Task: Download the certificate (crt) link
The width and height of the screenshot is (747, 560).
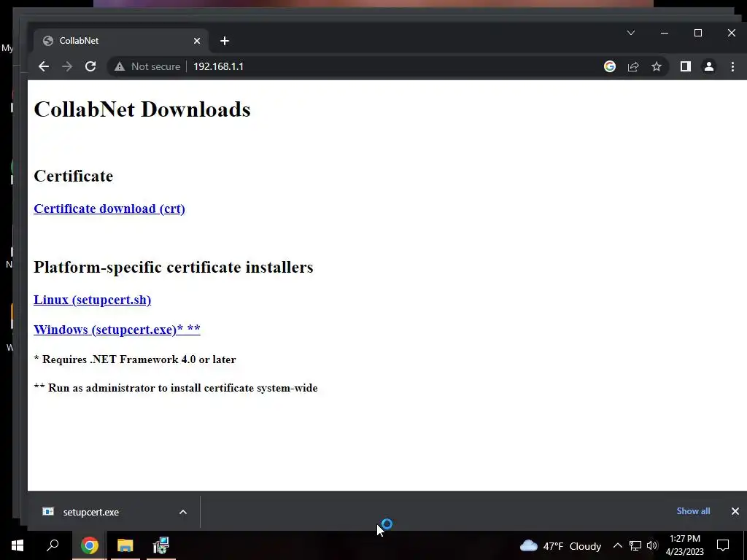Action: pyautogui.click(x=109, y=209)
